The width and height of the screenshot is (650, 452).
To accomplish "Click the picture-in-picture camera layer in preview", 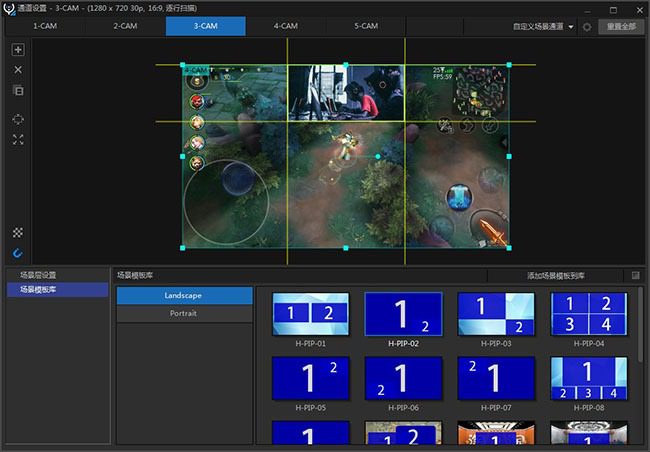I will point(346,93).
